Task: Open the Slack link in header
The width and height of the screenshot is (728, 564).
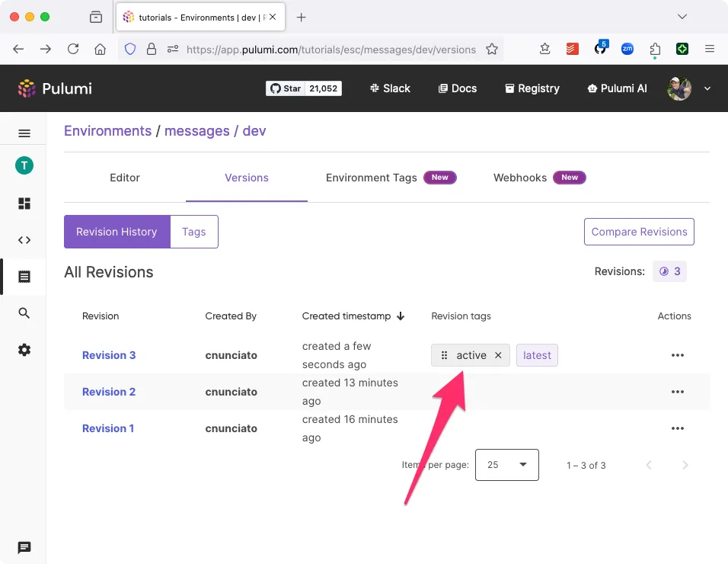Action: coord(390,88)
